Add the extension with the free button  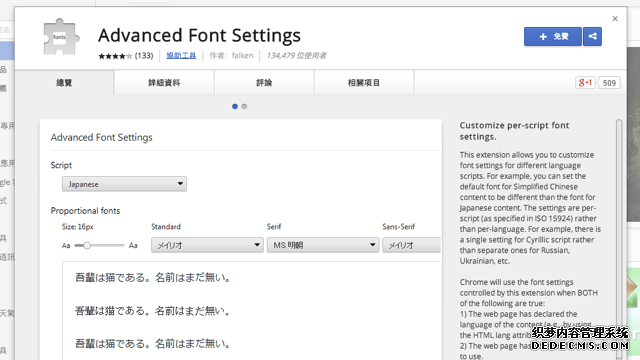point(553,36)
